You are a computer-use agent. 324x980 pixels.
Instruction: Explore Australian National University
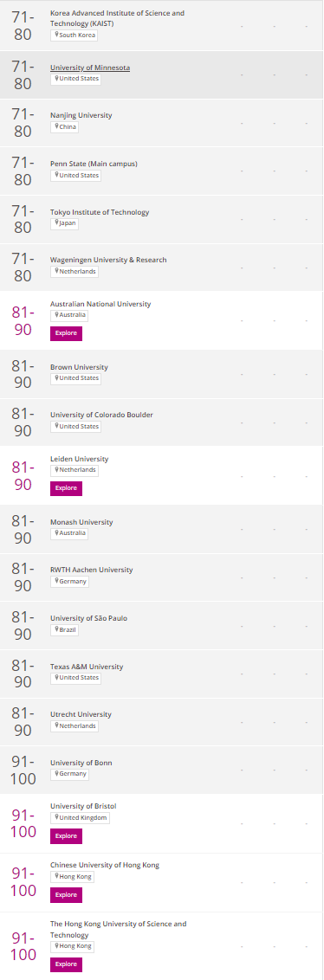(x=66, y=333)
